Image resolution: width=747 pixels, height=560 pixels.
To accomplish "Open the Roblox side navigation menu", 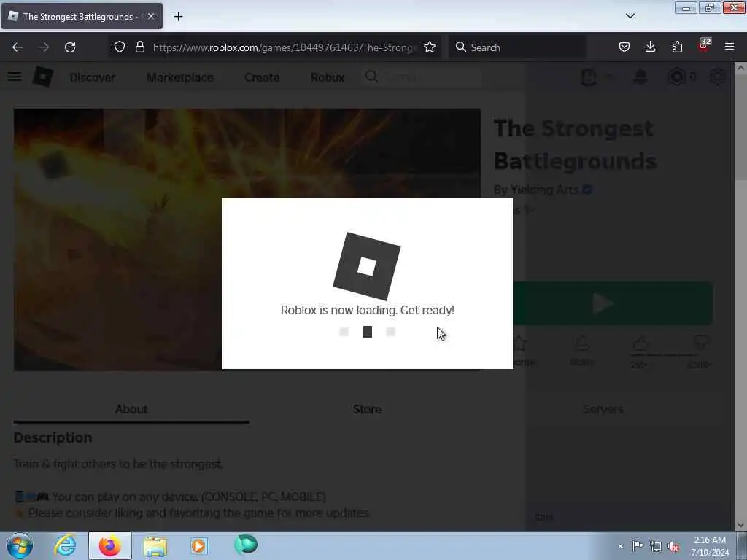I will coord(15,77).
